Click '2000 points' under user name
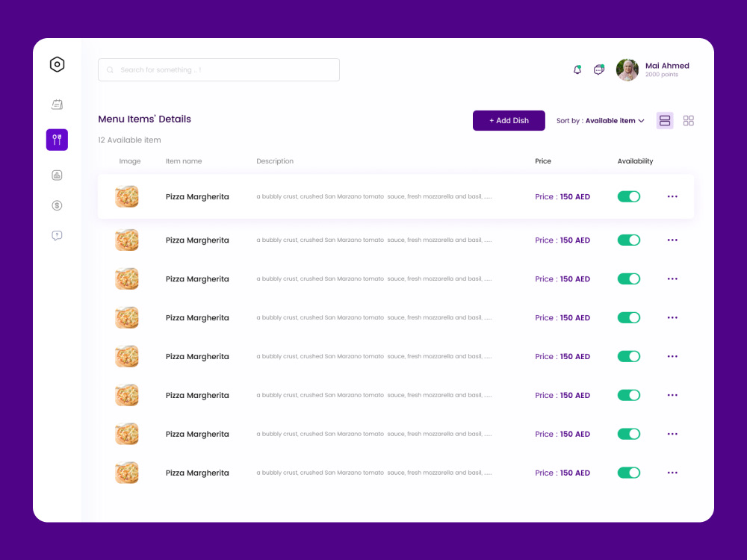 (661, 75)
